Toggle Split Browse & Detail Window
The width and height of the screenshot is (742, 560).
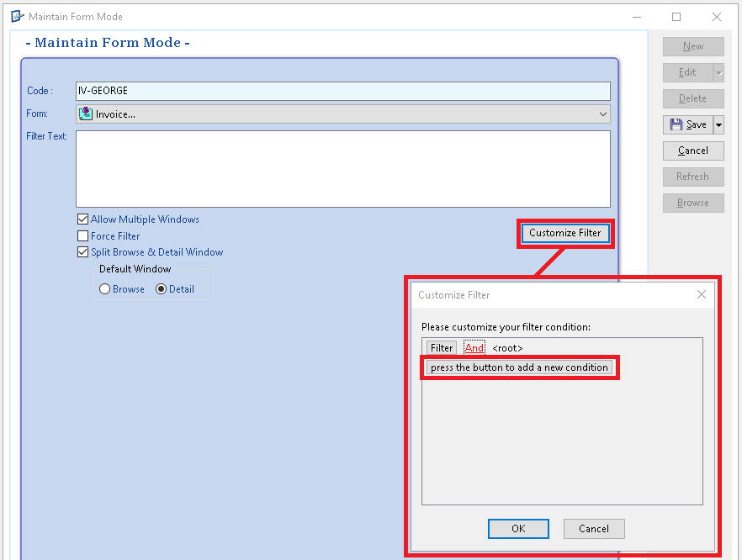coord(82,252)
